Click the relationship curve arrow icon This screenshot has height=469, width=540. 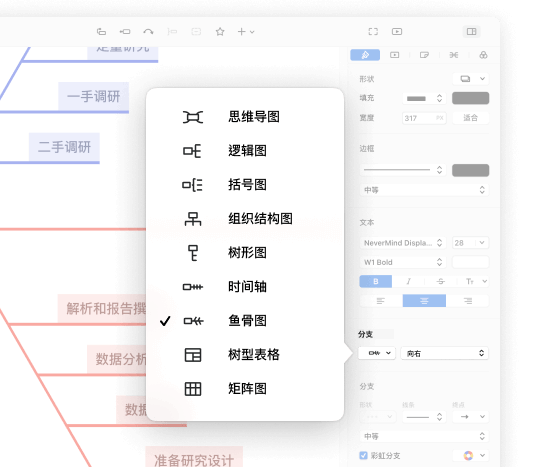[148, 32]
